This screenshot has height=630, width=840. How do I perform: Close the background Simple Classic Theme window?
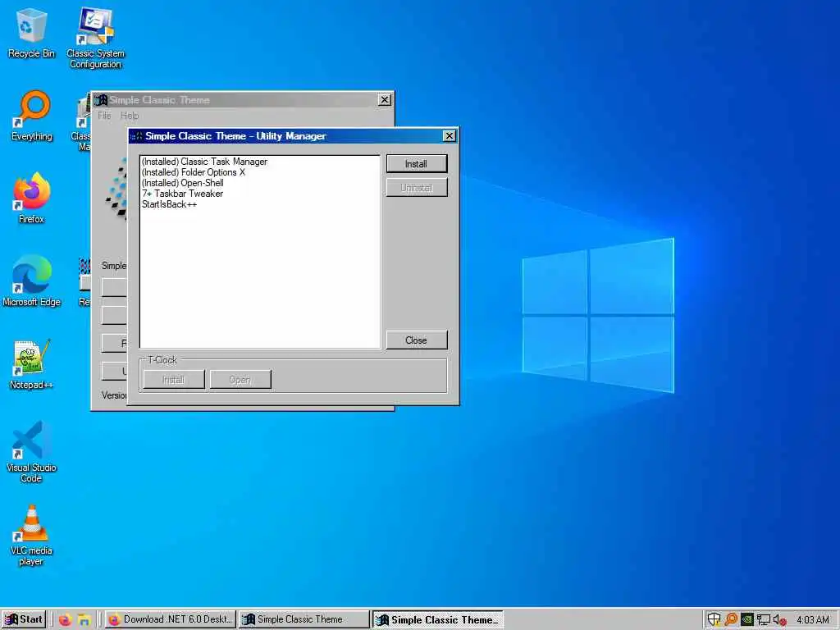(x=385, y=99)
